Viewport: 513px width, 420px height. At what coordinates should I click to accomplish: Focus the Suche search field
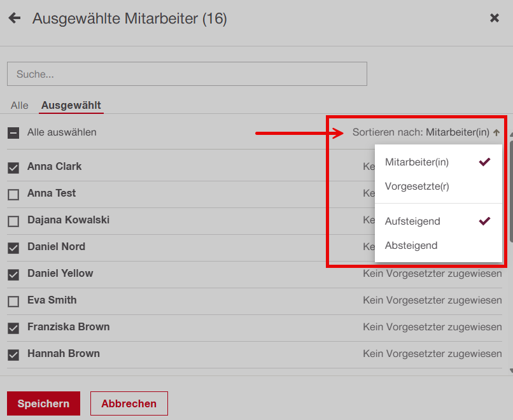click(x=187, y=74)
